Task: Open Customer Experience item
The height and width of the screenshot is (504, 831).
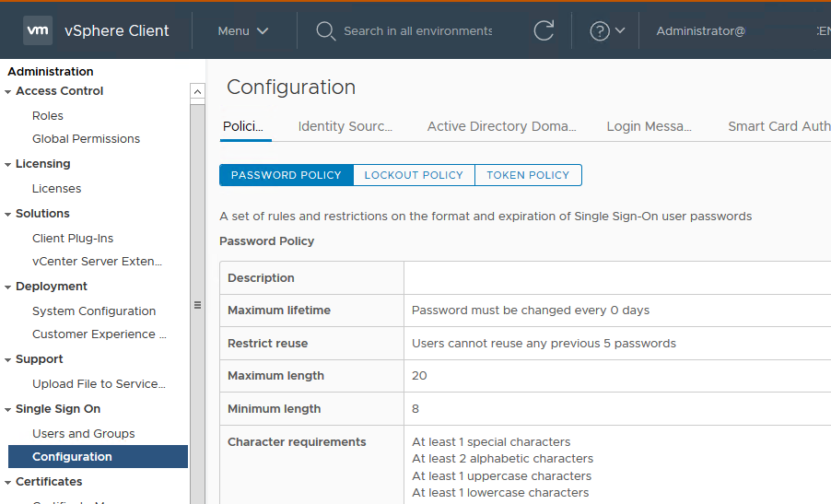Action: (x=99, y=334)
